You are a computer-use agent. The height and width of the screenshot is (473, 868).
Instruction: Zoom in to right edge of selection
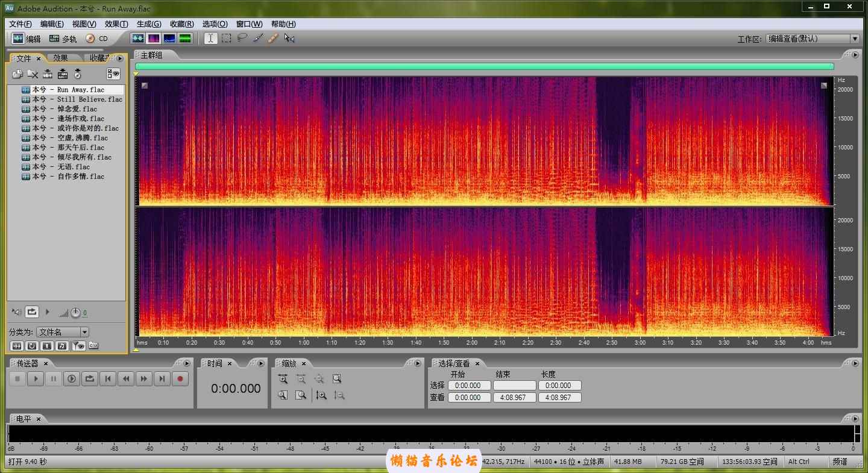coord(301,395)
